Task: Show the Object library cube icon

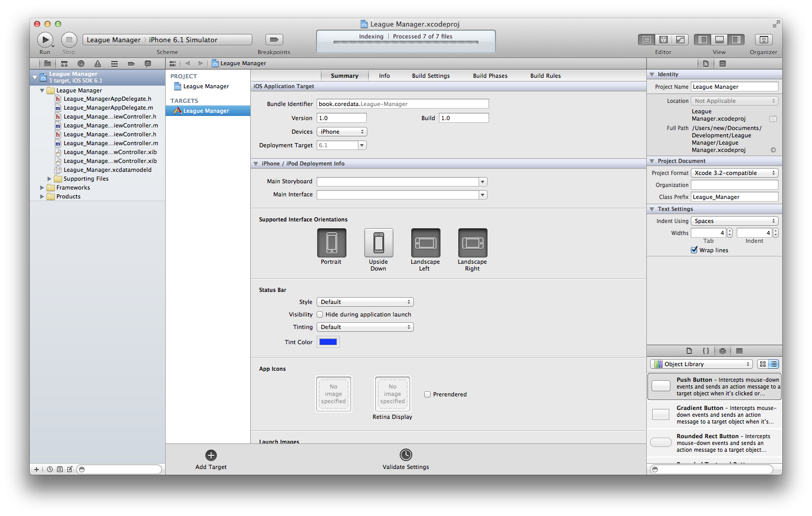Action: 723,351
